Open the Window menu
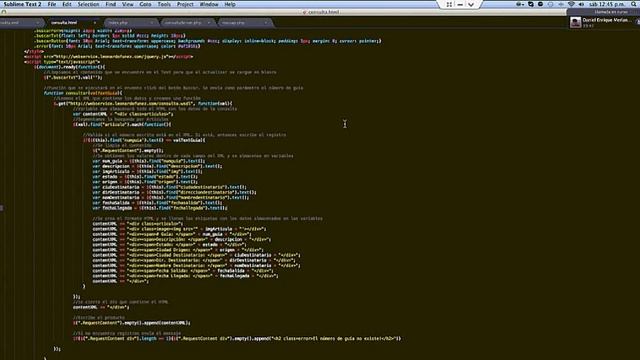640x360 pixels. 209,4
